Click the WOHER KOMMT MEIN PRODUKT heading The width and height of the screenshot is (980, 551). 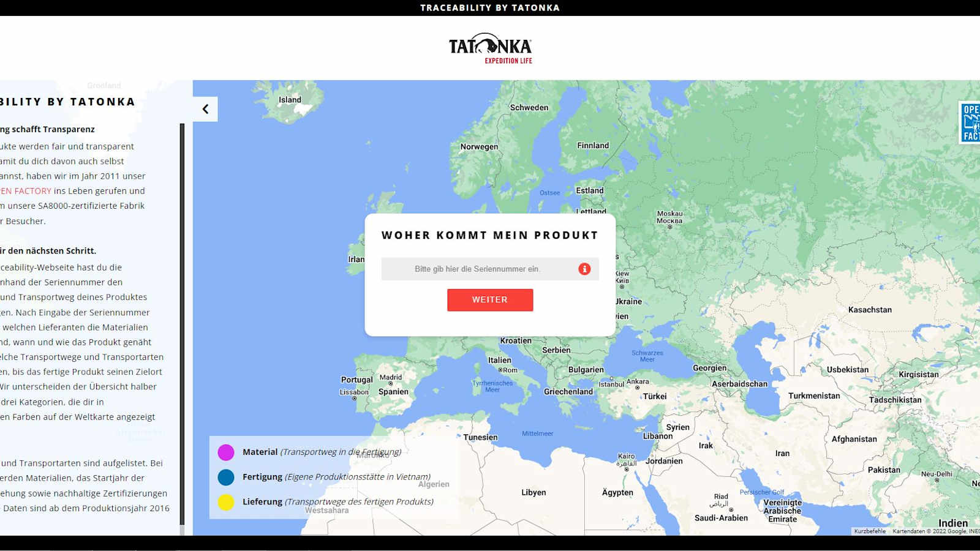click(x=490, y=235)
